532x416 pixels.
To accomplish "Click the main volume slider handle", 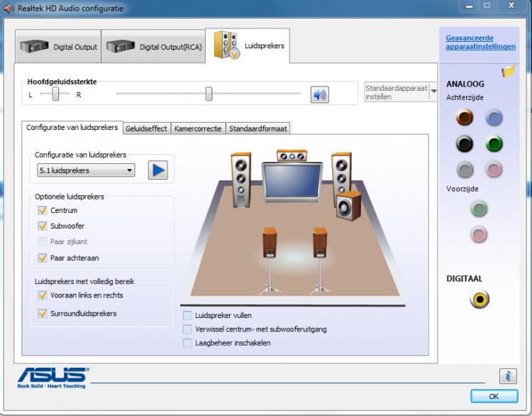I will (x=209, y=94).
